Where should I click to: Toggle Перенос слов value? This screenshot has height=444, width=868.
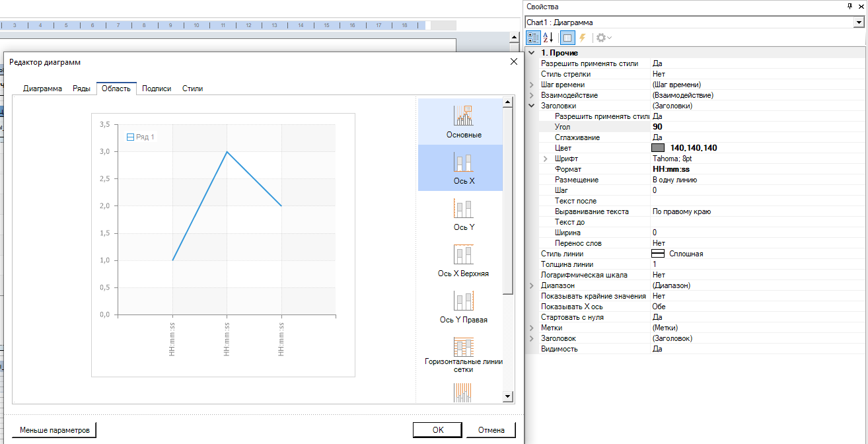[x=758, y=243]
